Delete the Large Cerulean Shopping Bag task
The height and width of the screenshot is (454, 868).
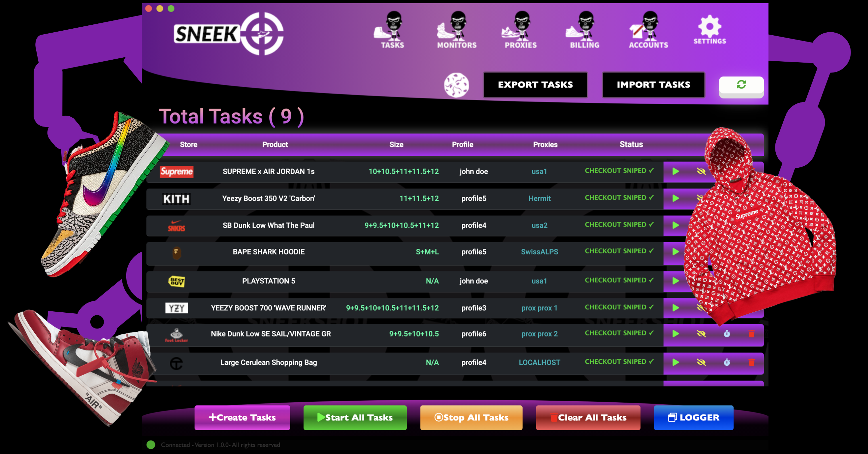pyautogui.click(x=751, y=362)
